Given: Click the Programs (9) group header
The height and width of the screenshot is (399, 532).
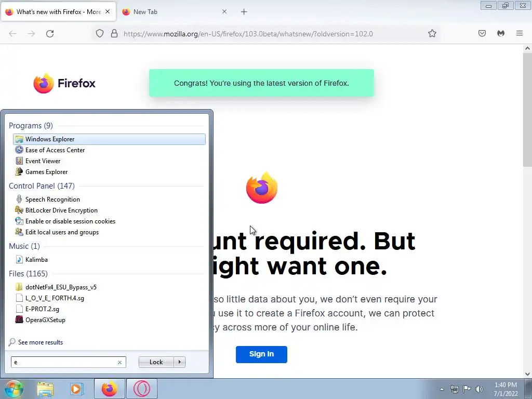Looking at the screenshot, I should pyautogui.click(x=31, y=126).
